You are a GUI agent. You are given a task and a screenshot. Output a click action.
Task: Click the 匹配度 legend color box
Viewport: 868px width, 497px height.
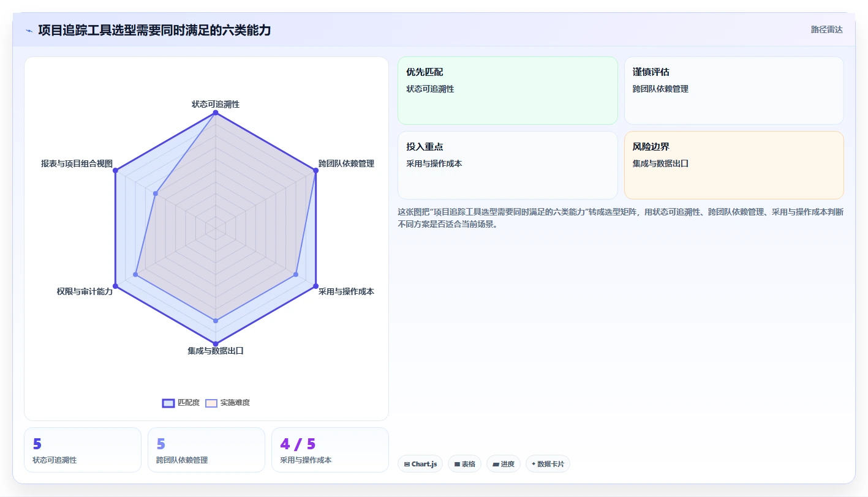click(x=168, y=403)
